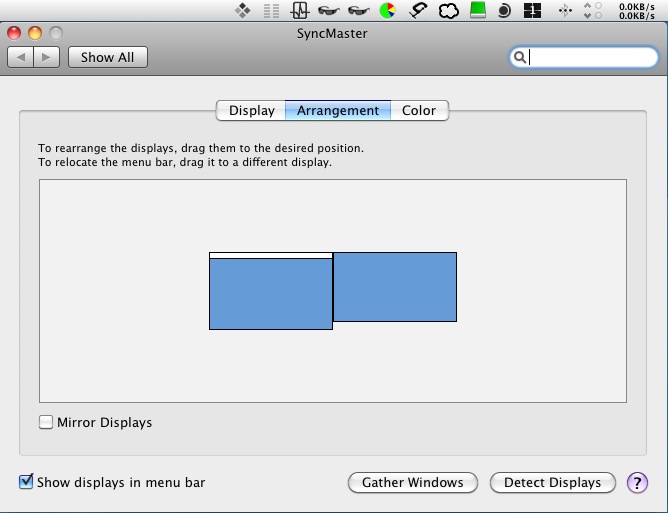Close the SyncMaster window with red button
This screenshot has height=513, width=668.
[14, 33]
